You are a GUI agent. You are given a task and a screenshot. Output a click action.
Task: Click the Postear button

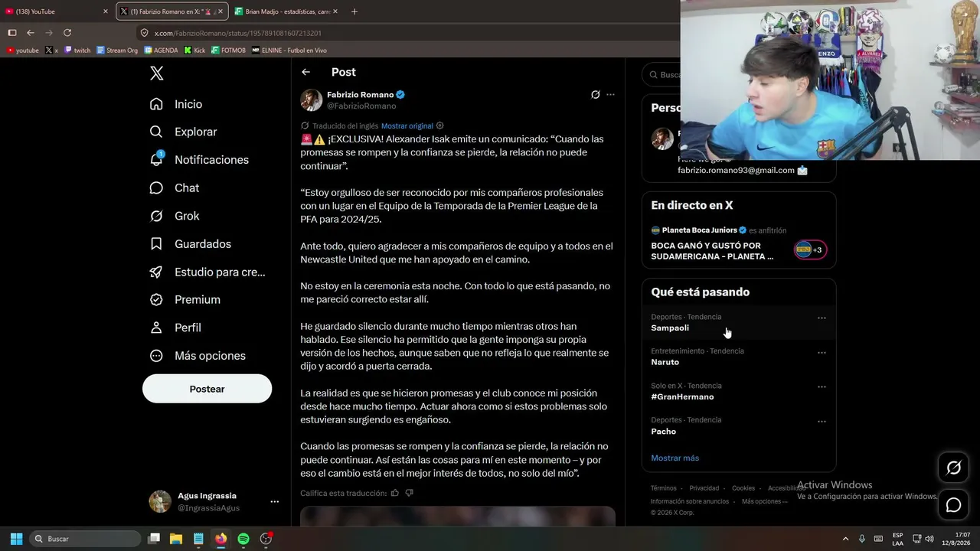(207, 389)
